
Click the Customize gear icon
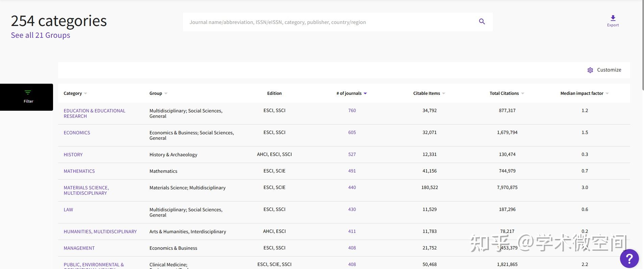590,70
